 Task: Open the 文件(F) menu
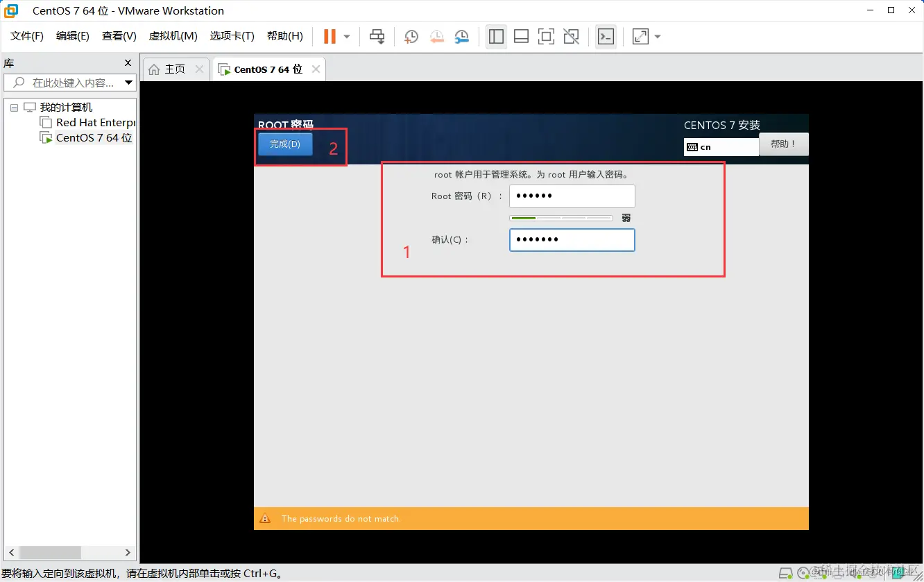[27, 36]
